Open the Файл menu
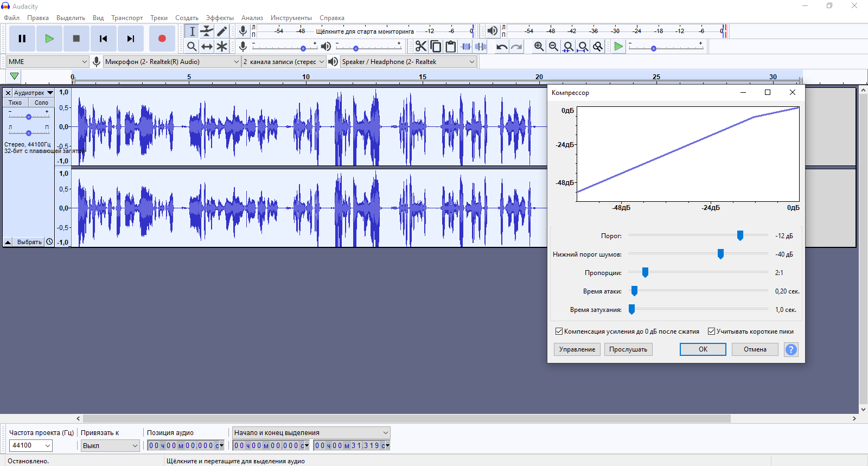Image resolution: width=868 pixels, height=466 pixels. pyautogui.click(x=11, y=18)
